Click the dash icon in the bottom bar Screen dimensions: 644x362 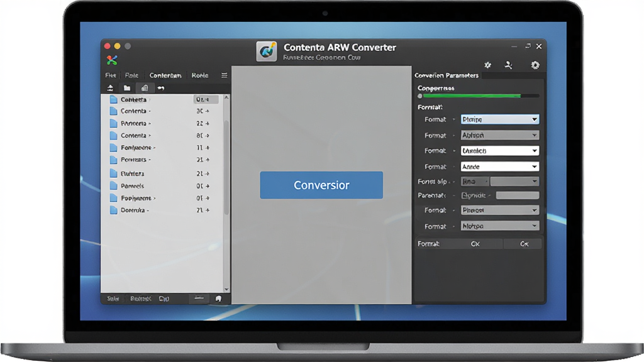pos(199,299)
